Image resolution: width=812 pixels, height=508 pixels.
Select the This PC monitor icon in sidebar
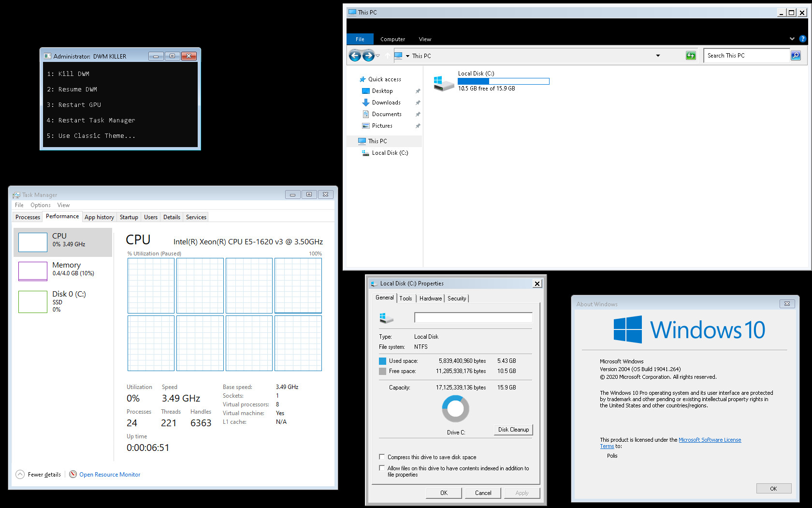pos(362,141)
